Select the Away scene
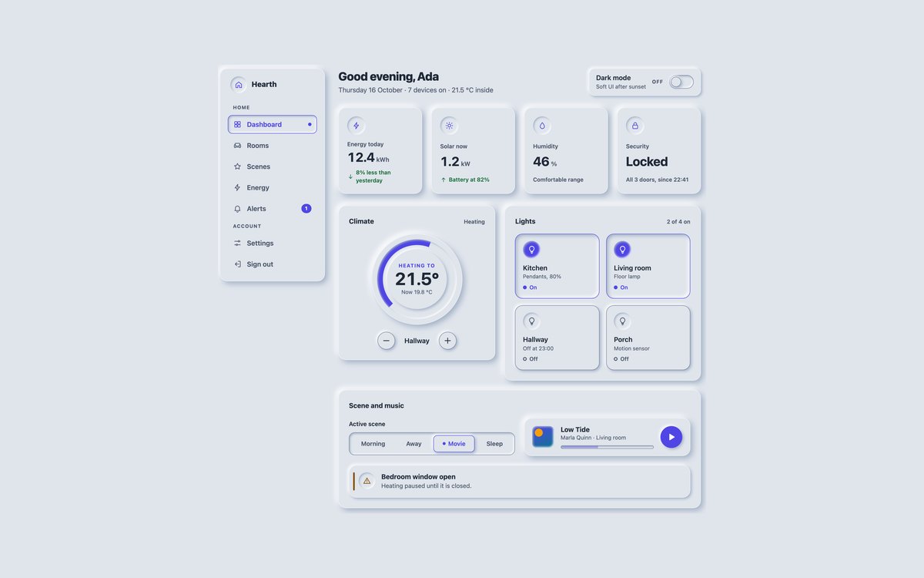This screenshot has width=924, height=578. pos(414,444)
